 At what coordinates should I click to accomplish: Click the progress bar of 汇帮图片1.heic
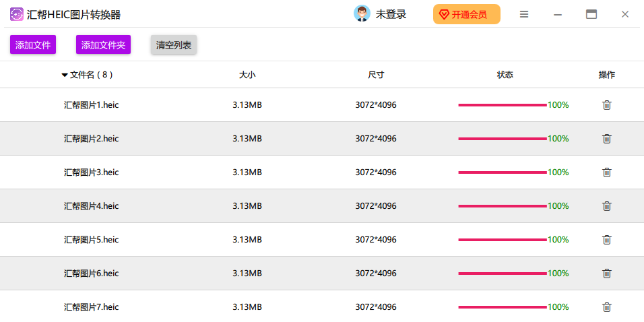(502, 105)
